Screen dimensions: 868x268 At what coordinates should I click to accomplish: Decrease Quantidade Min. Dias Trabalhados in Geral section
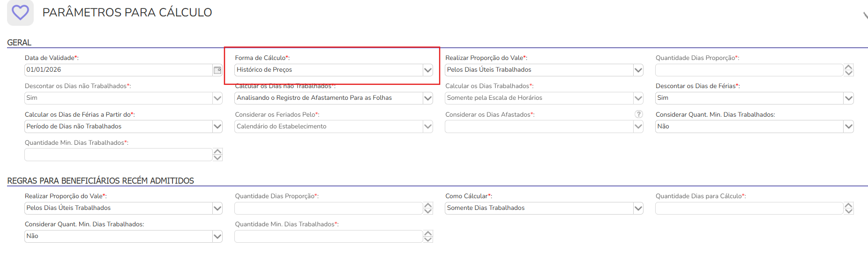tap(217, 158)
